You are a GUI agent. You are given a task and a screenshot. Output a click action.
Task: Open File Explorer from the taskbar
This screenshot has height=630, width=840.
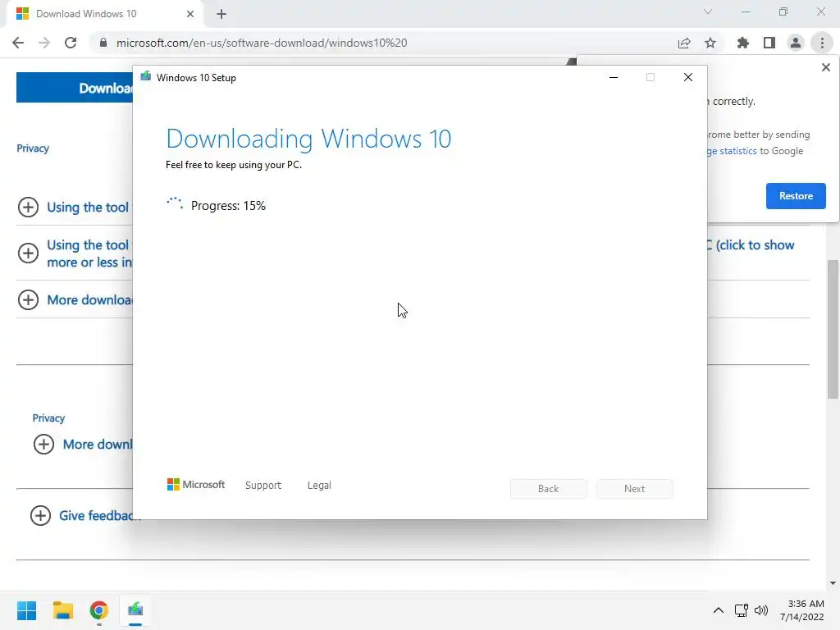pos(62,610)
